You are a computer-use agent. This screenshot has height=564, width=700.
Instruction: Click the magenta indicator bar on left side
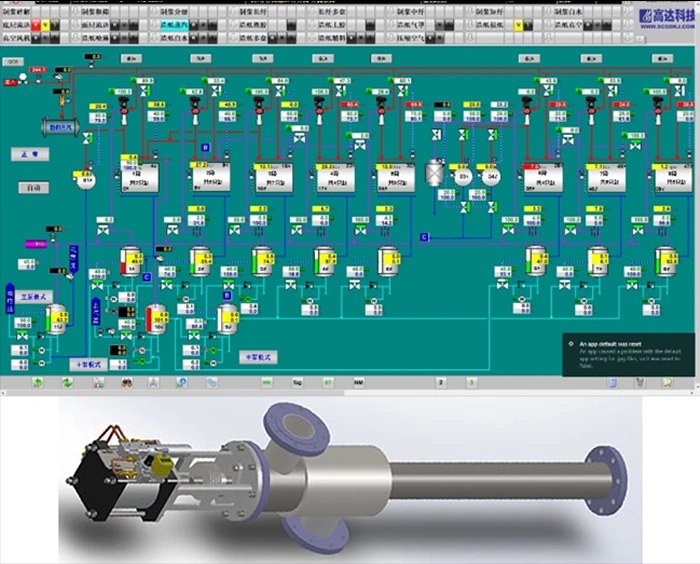[33, 244]
